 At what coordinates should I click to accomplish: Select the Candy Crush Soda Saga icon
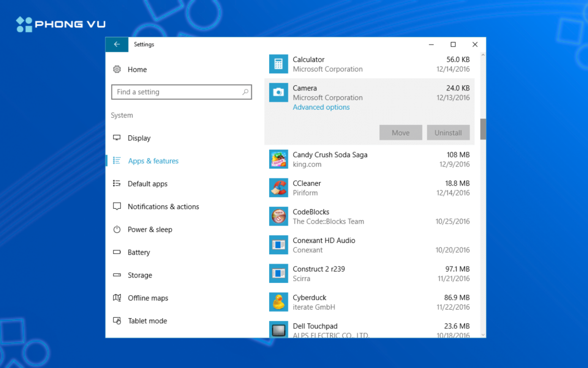(278, 159)
